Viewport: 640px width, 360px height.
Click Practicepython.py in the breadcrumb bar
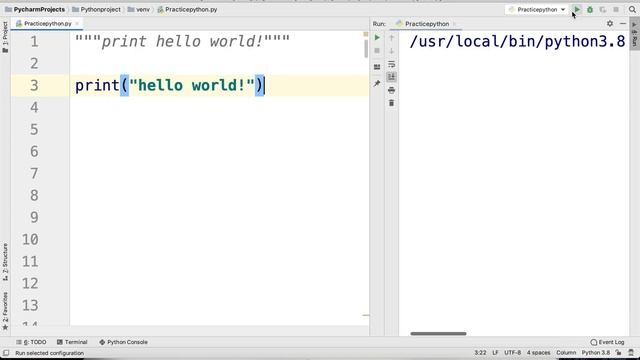point(187,9)
